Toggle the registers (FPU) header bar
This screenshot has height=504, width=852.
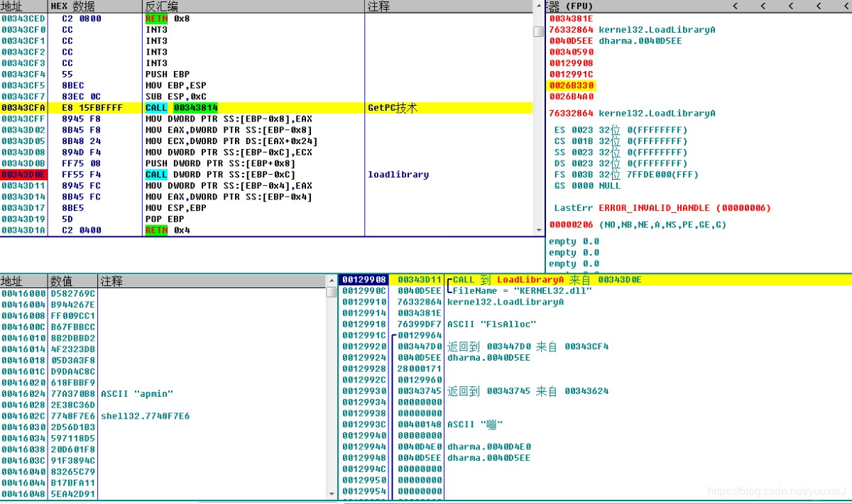(x=699, y=6)
